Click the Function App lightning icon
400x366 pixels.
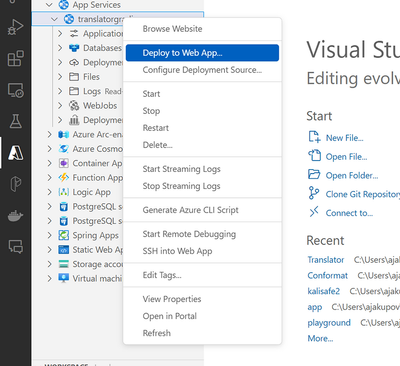tap(63, 178)
